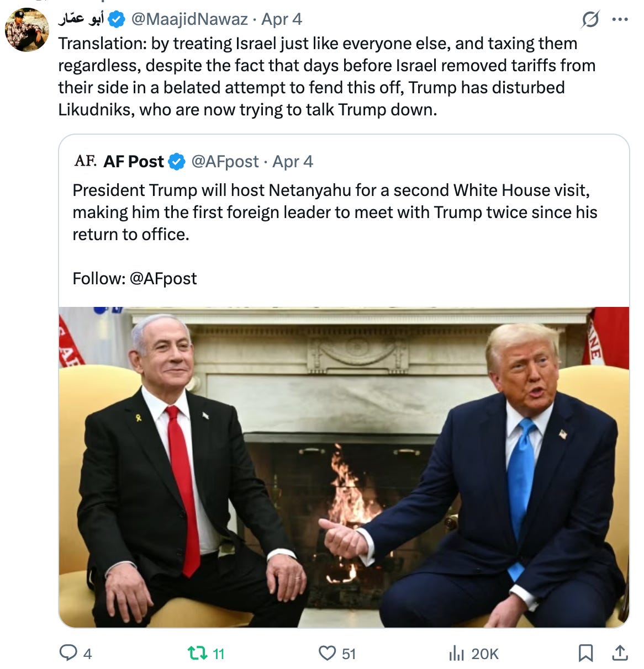Open the three-dot more options menu
Viewport: 644px width, 669px height.
point(620,19)
